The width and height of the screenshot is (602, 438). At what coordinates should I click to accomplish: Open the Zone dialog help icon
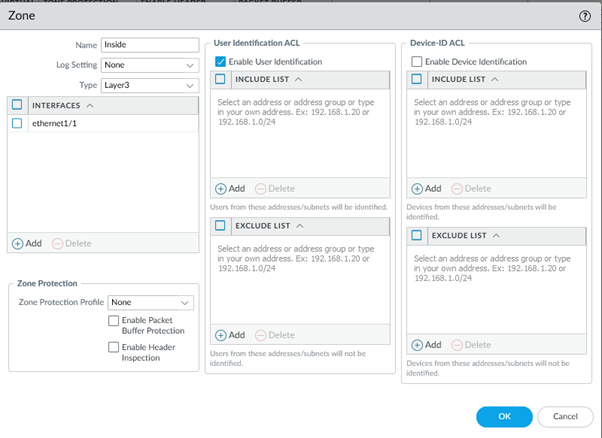[x=585, y=16]
